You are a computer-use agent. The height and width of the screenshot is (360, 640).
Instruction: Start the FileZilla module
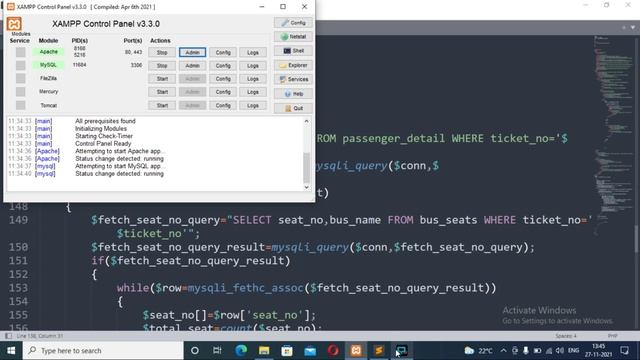[x=162, y=79]
